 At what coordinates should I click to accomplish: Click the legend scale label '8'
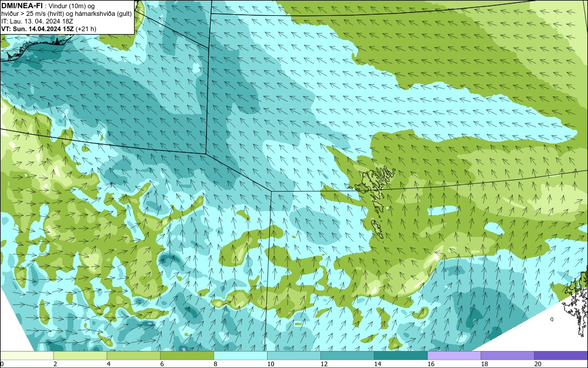click(215, 364)
